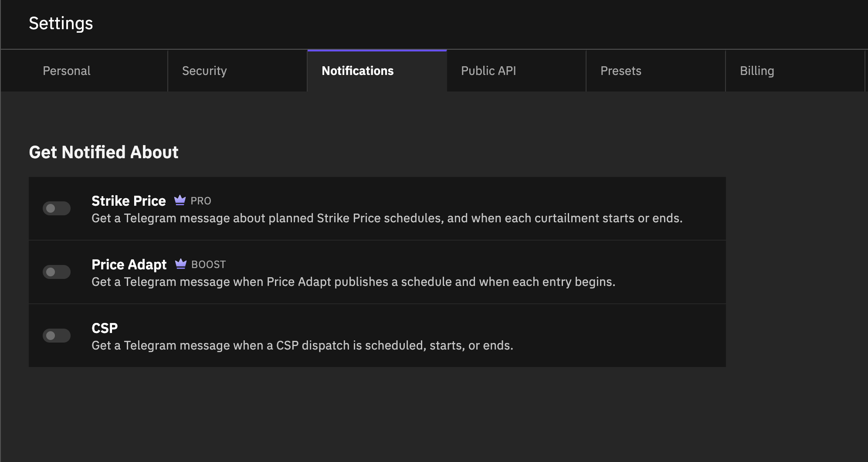Click the PRO badge label
Image resolution: width=868 pixels, height=462 pixels.
pos(201,201)
